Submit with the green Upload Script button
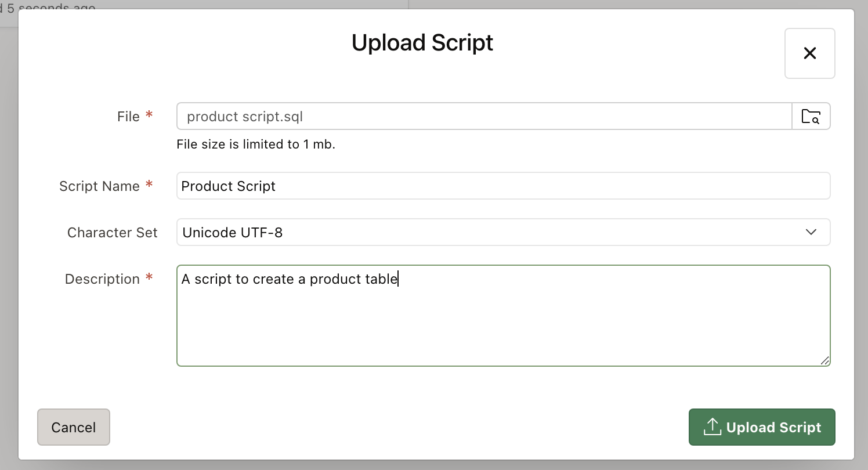 point(761,428)
